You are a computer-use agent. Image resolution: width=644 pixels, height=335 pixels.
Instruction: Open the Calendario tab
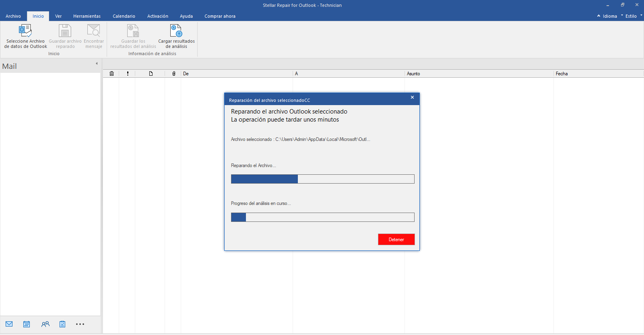124,16
